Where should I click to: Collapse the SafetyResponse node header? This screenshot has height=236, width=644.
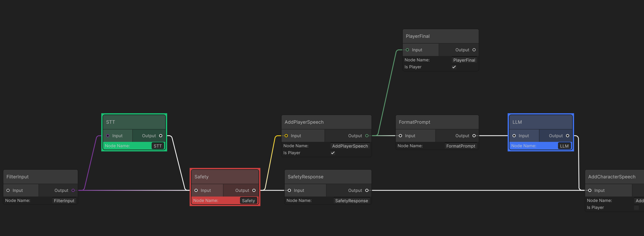tap(328, 177)
